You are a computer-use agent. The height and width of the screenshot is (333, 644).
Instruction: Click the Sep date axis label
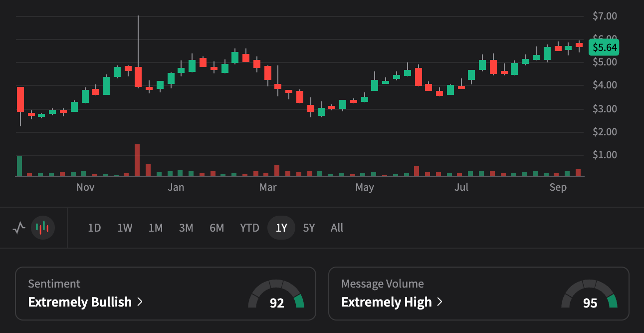[x=558, y=187]
